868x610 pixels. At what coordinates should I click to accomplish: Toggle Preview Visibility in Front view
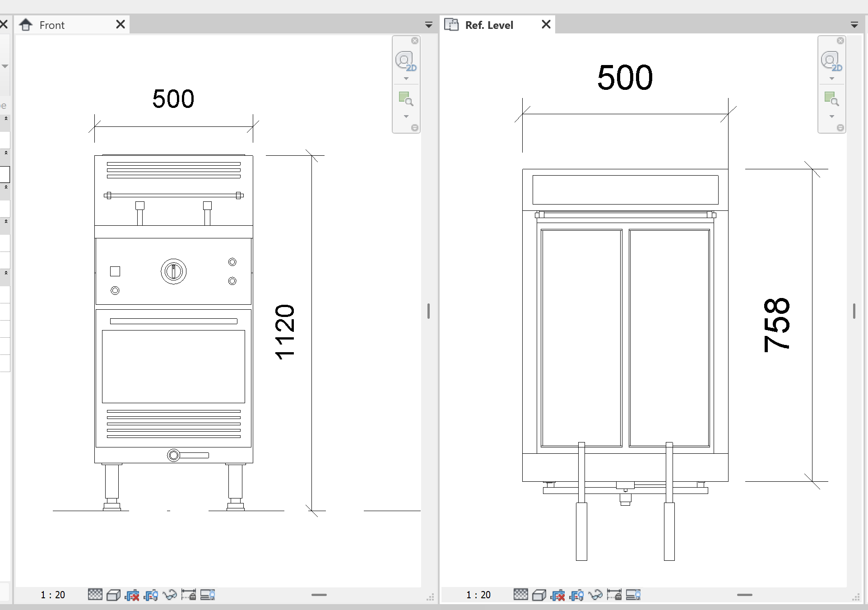(x=207, y=595)
